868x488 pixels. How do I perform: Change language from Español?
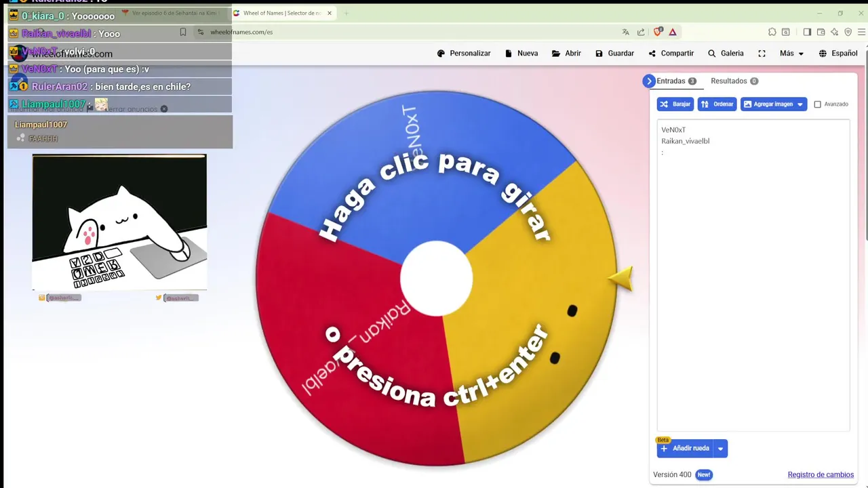(x=837, y=54)
